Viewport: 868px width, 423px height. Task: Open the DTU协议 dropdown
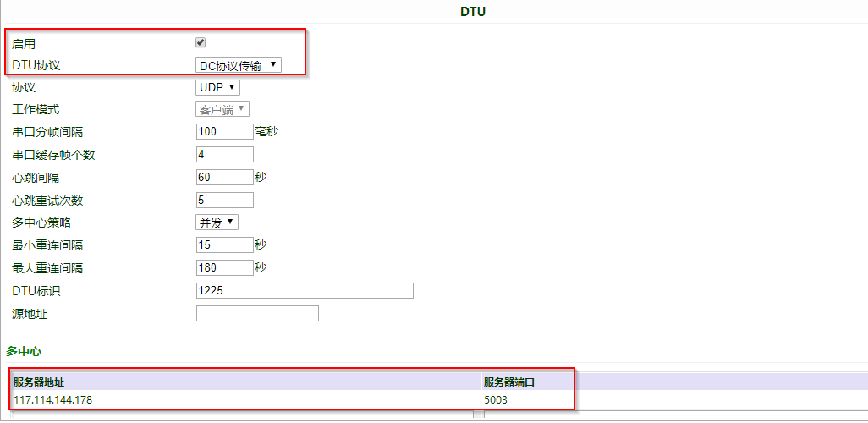click(239, 65)
